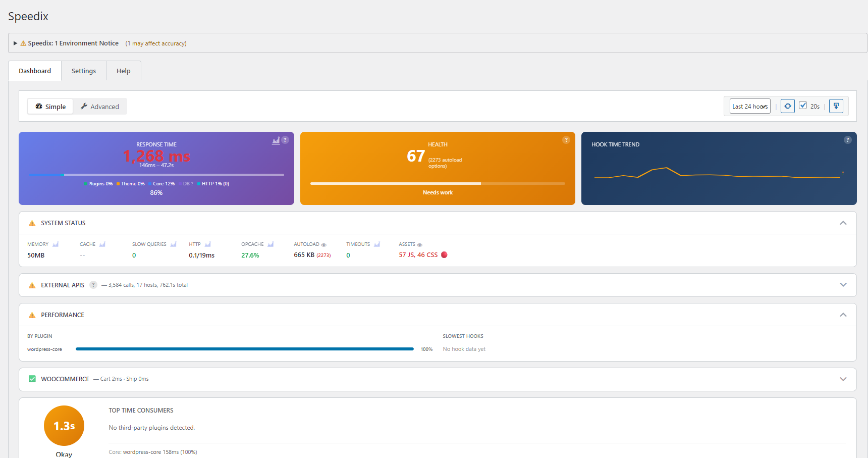The image size is (868, 458).
Task: Open the Memory sparkline chart icon
Action: (56, 244)
